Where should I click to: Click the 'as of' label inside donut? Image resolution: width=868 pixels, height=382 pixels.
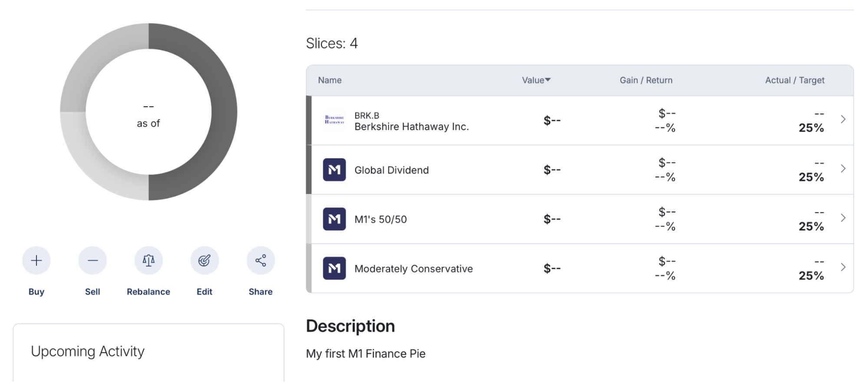pyautogui.click(x=149, y=124)
